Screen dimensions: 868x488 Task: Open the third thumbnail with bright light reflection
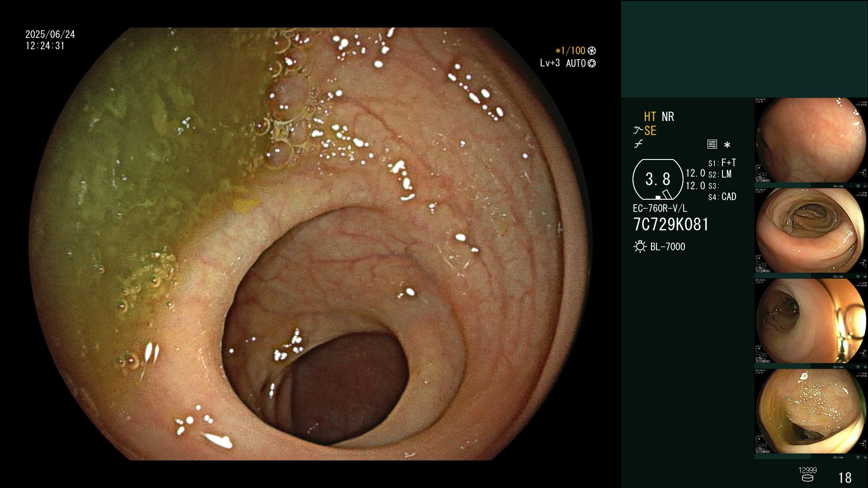click(811, 321)
